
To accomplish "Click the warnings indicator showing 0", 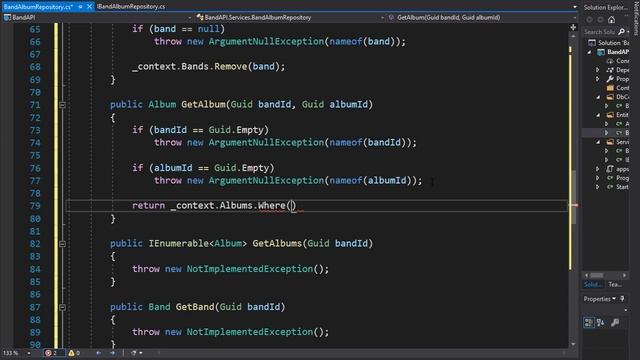I will tap(74, 353).
